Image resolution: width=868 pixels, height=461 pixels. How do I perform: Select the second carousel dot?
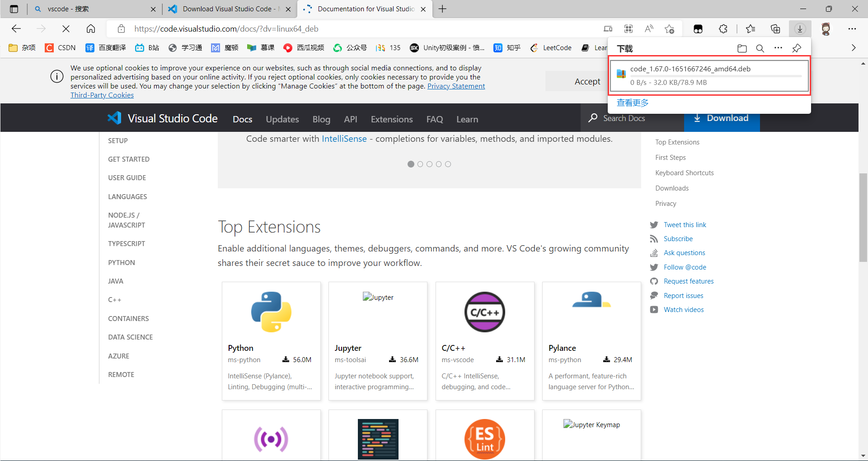click(420, 164)
